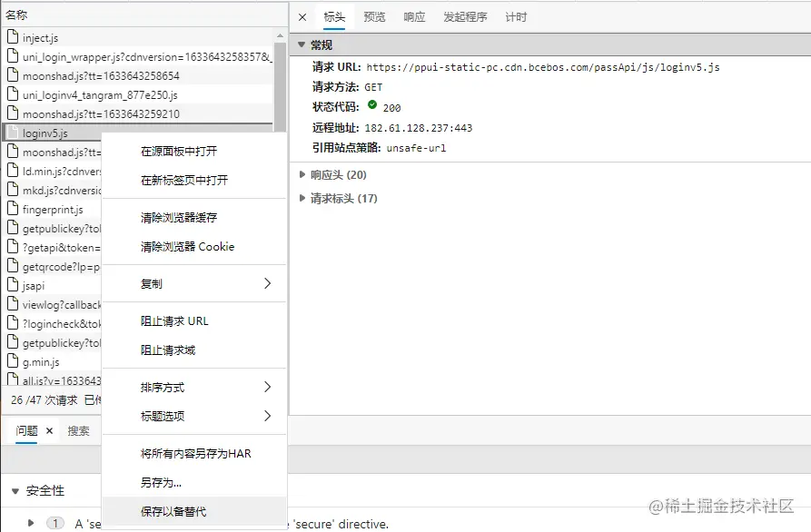
Task: Close the request details pane with X
Action: coord(302,17)
